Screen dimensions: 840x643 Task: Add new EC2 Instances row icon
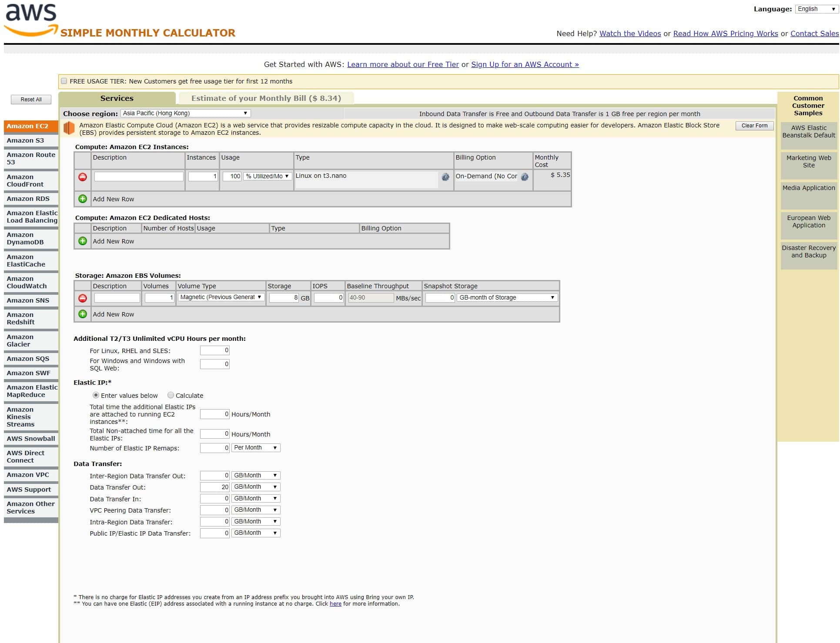[82, 199]
